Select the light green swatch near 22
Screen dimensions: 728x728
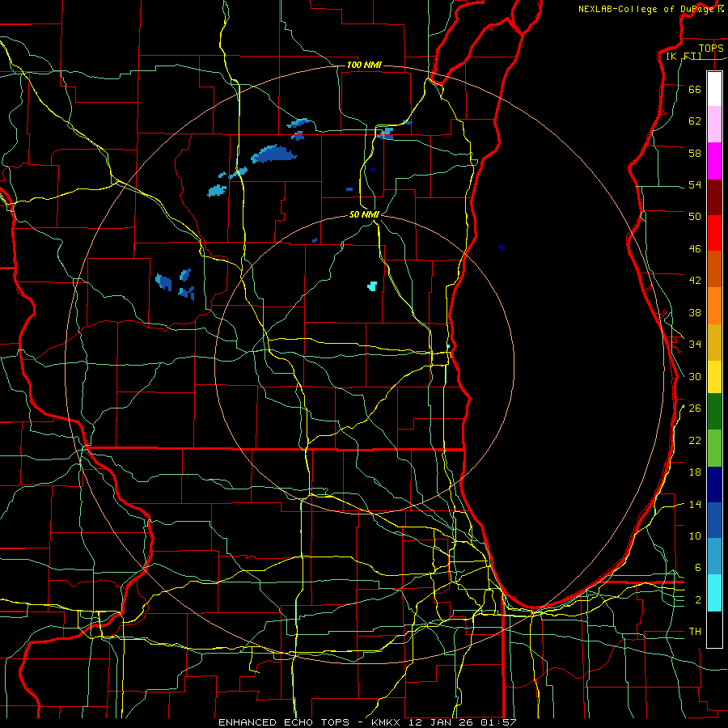click(714, 448)
